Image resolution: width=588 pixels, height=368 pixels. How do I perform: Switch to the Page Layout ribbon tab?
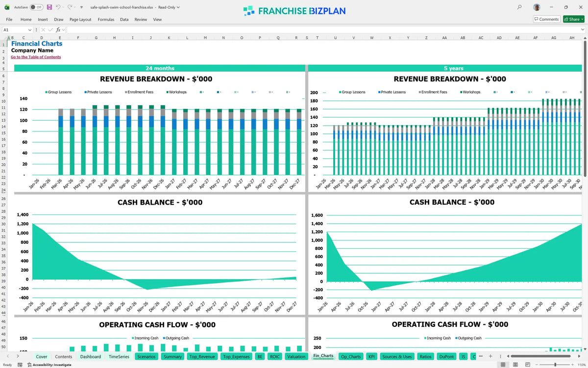(80, 20)
